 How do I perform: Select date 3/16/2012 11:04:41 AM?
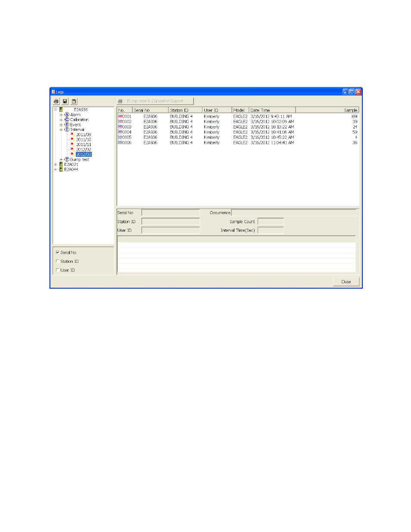click(272, 142)
